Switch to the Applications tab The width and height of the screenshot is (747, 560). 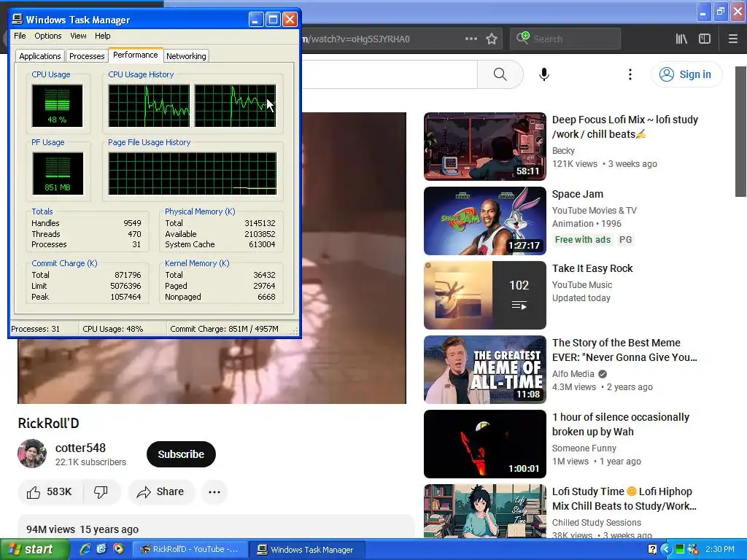click(40, 56)
